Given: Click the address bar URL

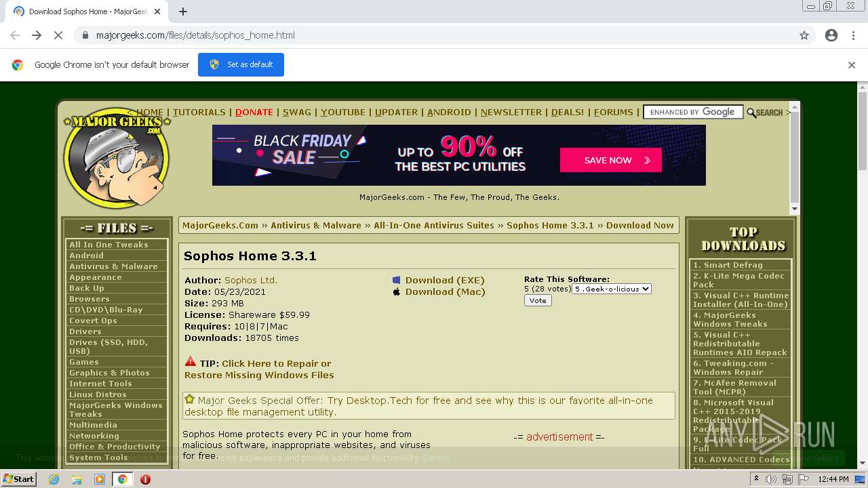Looking at the screenshot, I should tap(195, 35).
